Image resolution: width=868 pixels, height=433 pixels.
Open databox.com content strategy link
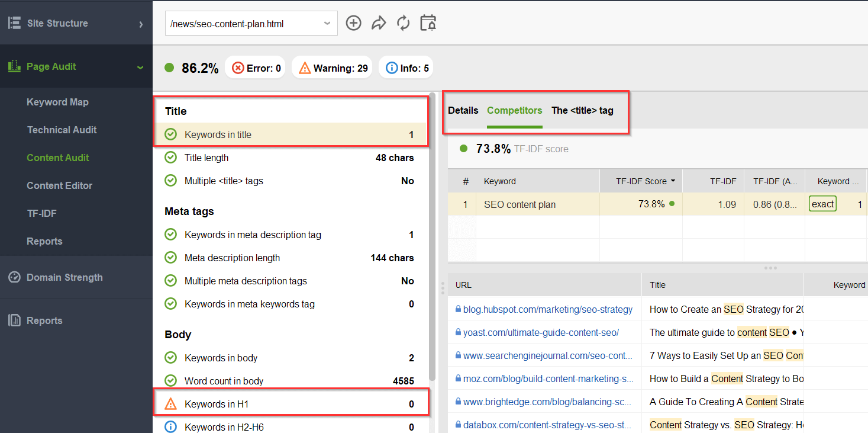(548, 425)
